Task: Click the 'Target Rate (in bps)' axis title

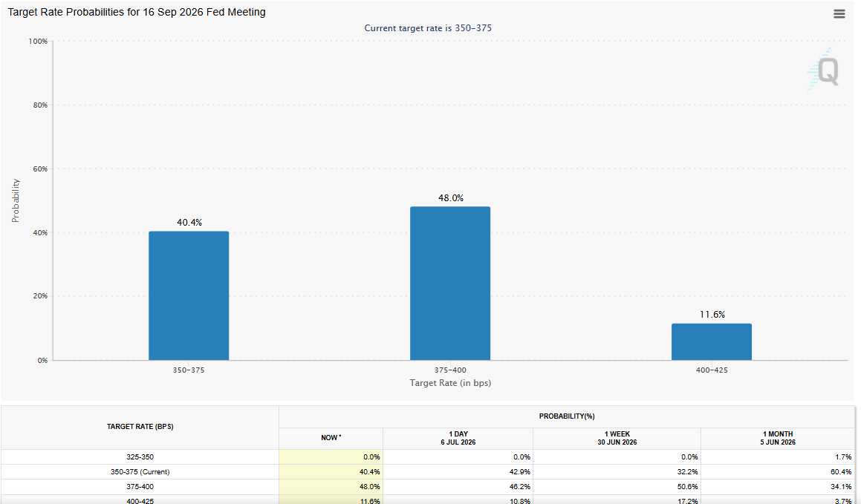Action: tap(450, 383)
